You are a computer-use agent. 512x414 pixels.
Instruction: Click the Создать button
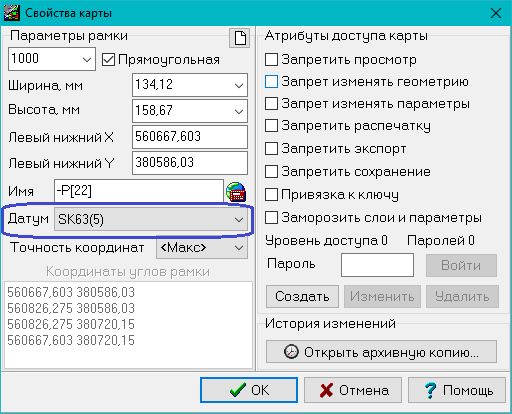click(302, 296)
